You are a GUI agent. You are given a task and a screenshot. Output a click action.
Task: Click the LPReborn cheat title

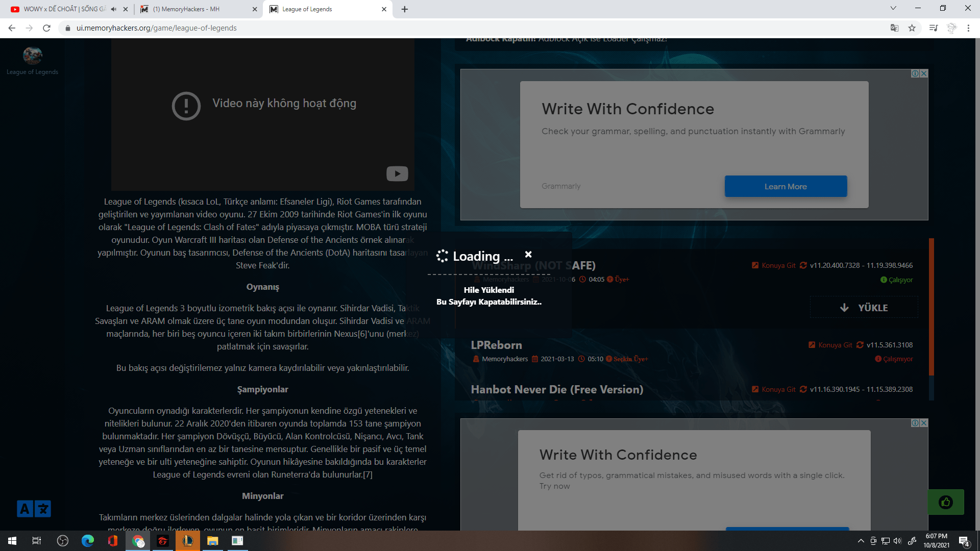496,345
